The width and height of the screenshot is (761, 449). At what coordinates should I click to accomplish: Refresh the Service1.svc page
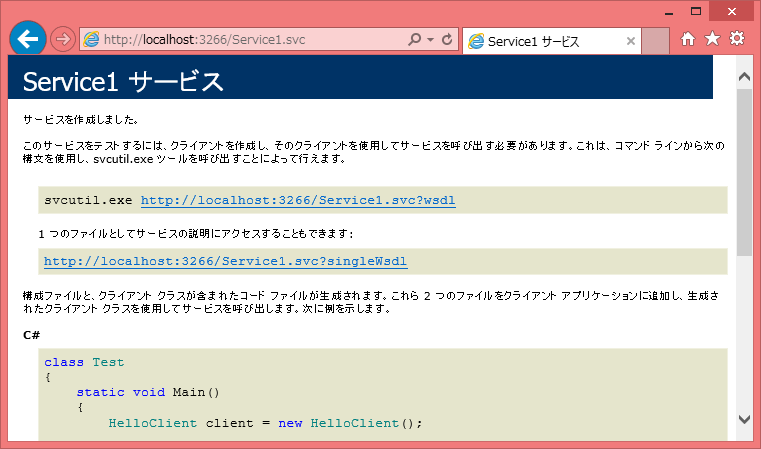446,40
